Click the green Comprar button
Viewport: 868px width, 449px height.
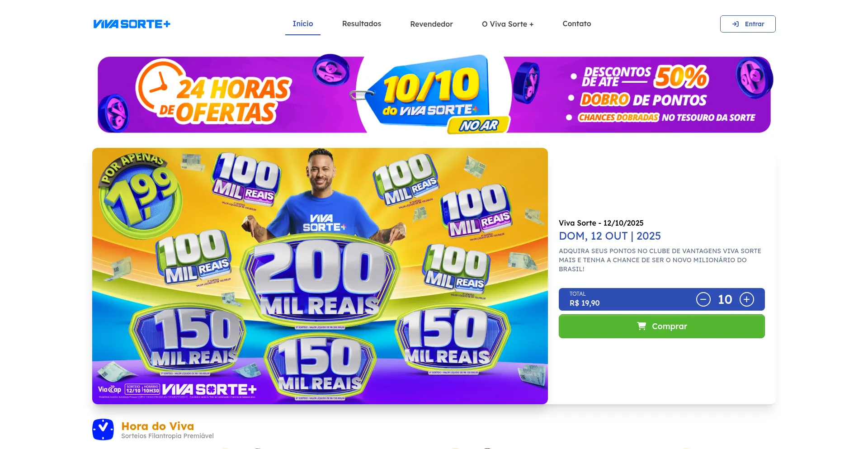[662, 326]
